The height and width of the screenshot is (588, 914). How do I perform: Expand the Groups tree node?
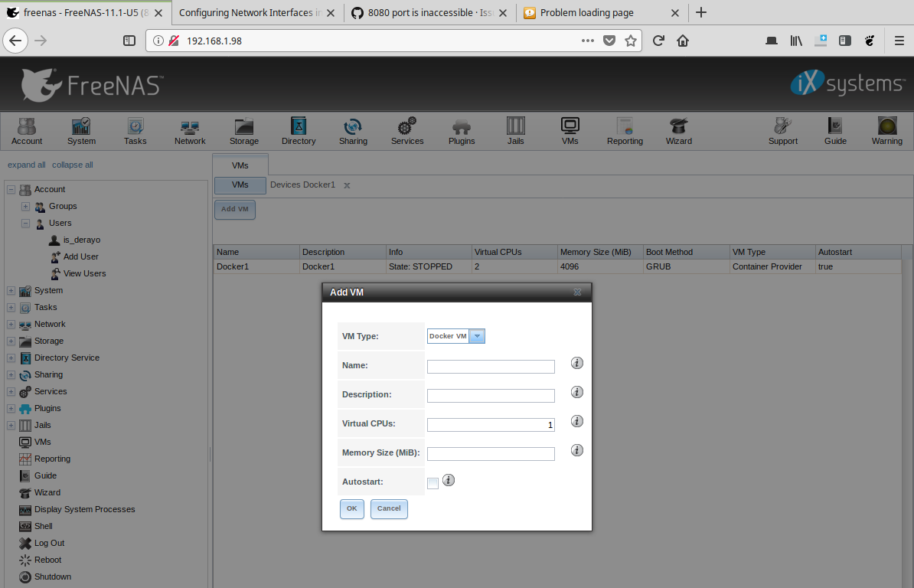[x=26, y=206]
